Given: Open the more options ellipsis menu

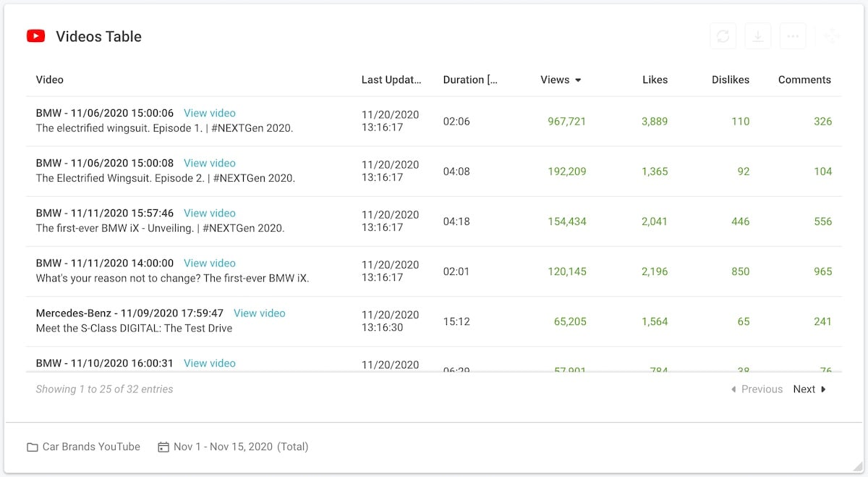Looking at the screenshot, I should [x=793, y=36].
